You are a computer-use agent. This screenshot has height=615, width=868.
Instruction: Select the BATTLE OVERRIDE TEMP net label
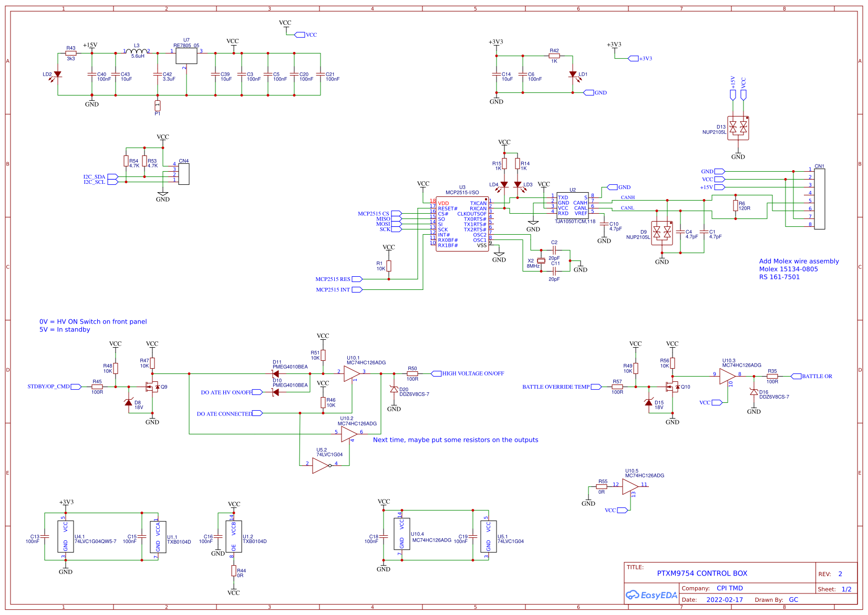click(x=556, y=387)
